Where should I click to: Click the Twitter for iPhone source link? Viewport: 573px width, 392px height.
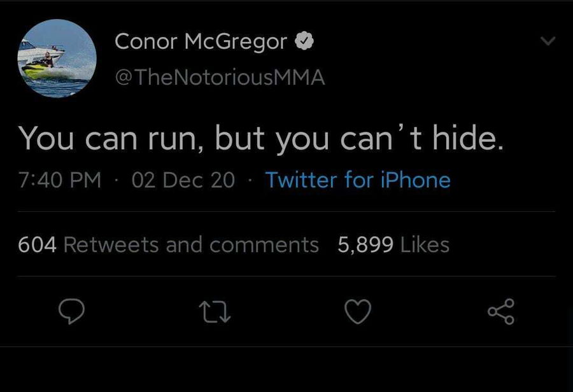(x=357, y=180)
